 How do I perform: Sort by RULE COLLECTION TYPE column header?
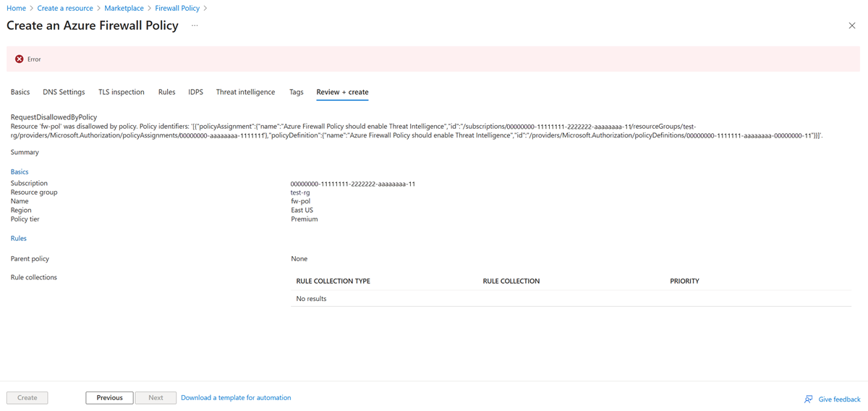(333, 281)
